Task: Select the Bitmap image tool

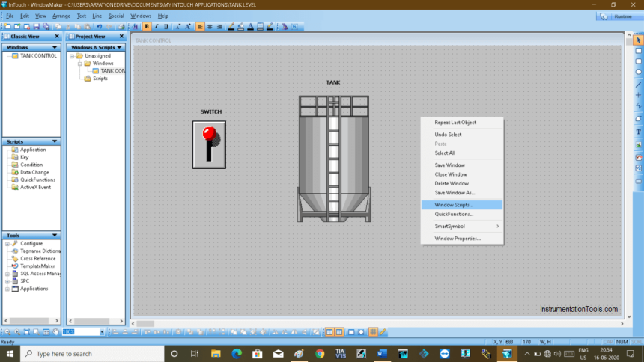Action: [x=638, y=144]
